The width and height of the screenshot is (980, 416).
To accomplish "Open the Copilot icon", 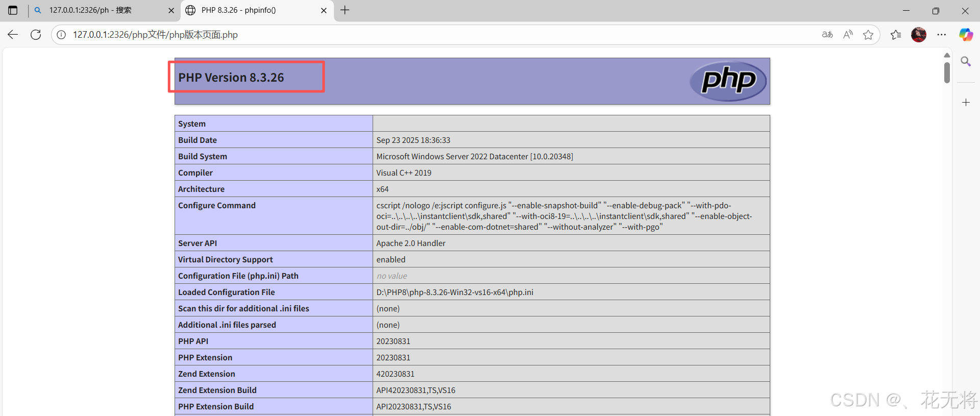I will (966, 35).
